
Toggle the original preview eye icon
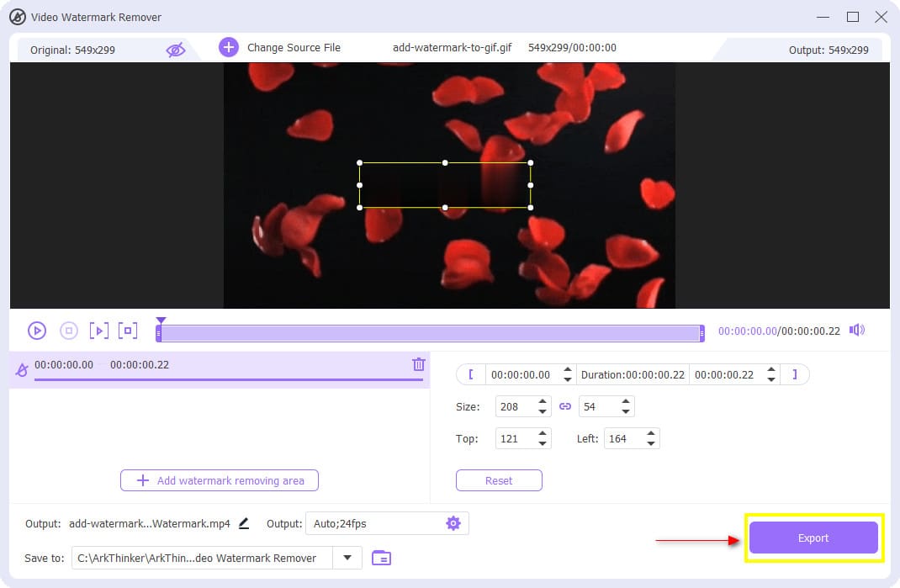coord(176,50)
